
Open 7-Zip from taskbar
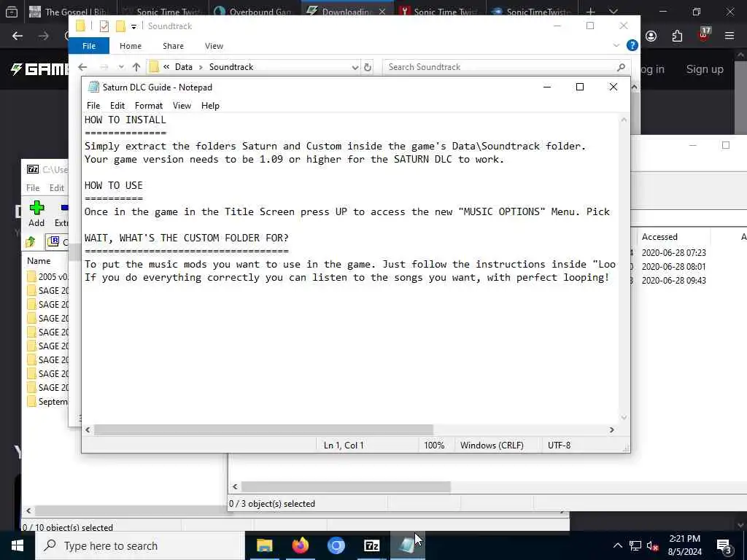(x=371, y=545)
